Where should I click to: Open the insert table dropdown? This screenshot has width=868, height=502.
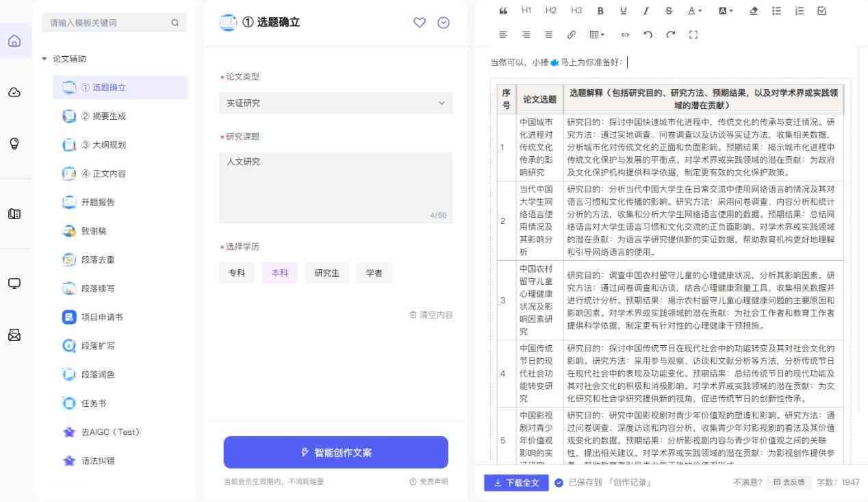[598, 34]
